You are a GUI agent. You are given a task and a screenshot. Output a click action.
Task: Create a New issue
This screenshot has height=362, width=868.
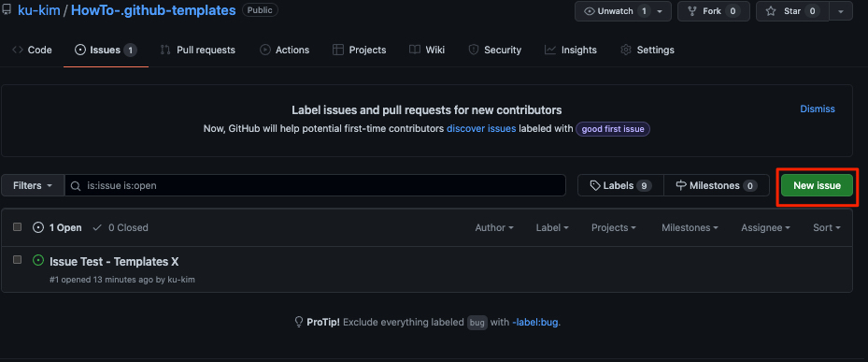[x=817, y=186]
